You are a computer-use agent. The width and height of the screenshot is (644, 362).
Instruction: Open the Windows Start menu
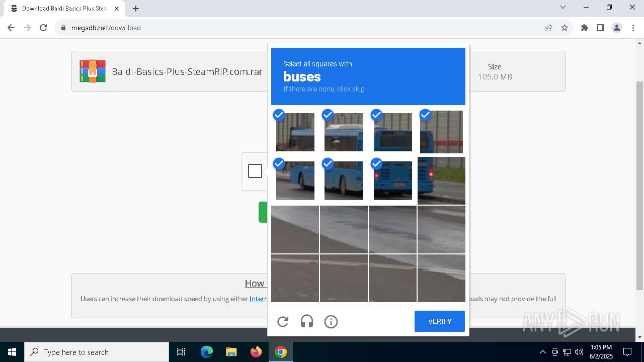(12, 352)
